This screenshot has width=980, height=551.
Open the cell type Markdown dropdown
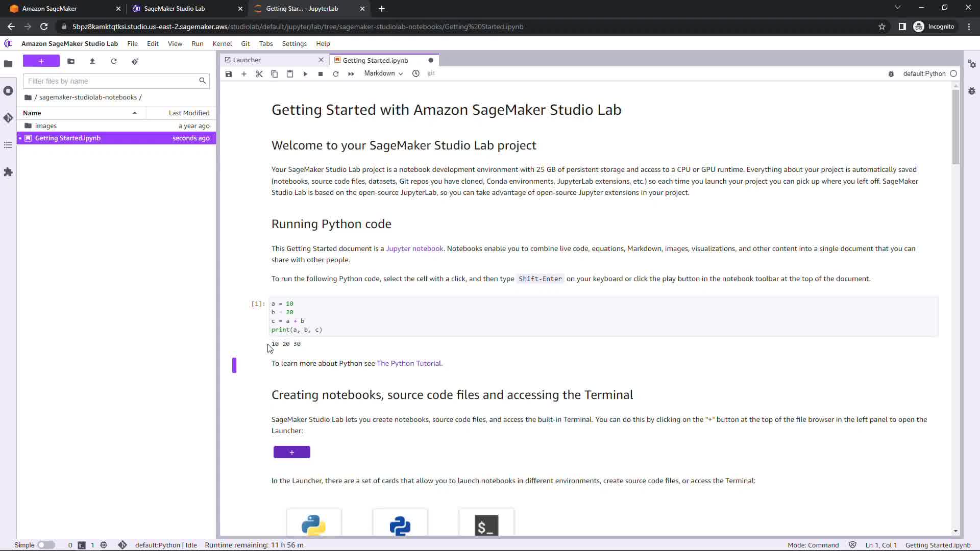pos(383,73)
